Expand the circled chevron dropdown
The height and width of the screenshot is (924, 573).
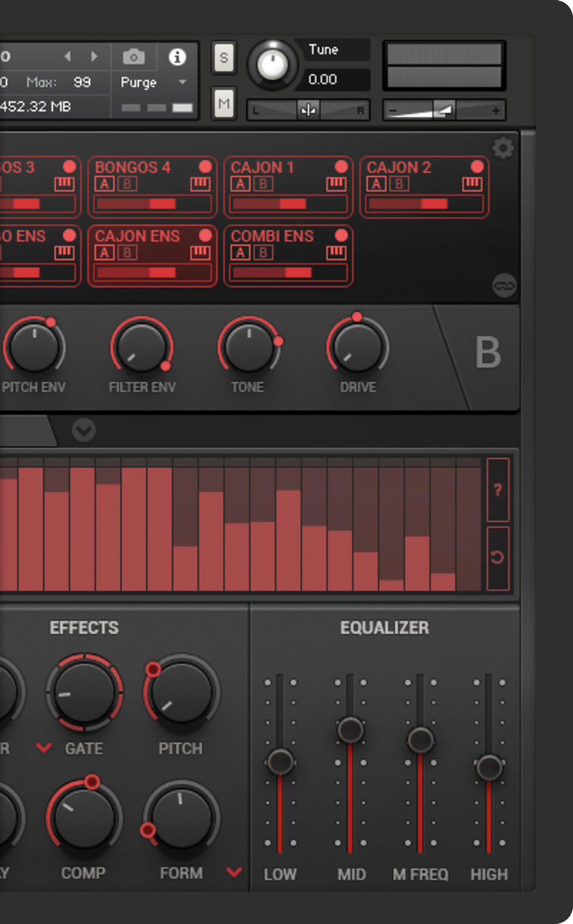(83, 430)
